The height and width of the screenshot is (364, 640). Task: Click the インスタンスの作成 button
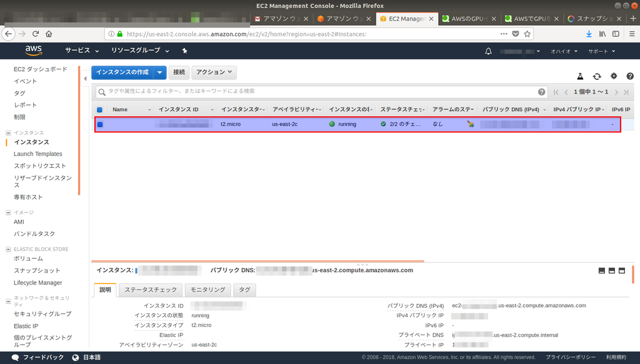point(122,72)
